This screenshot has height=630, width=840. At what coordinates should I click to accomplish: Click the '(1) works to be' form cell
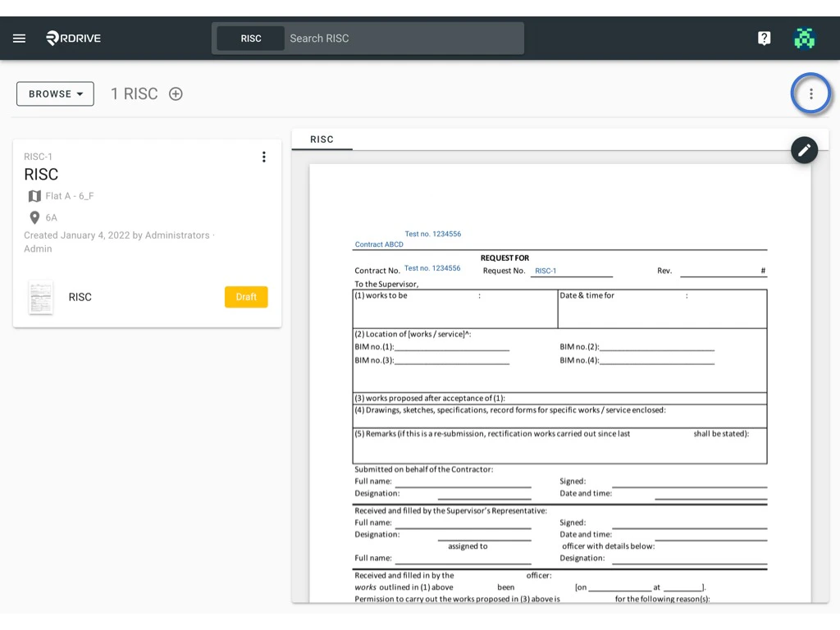454,309
